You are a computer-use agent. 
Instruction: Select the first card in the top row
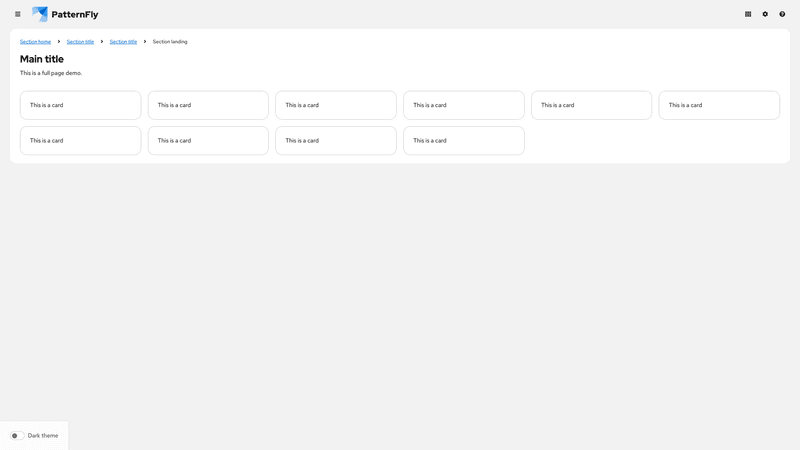[x=80, y=105]
